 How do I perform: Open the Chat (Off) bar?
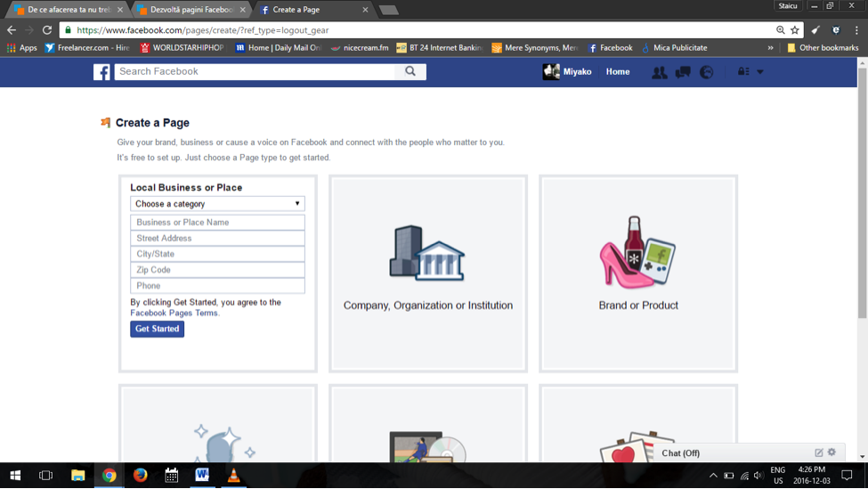tap(749, 452)
